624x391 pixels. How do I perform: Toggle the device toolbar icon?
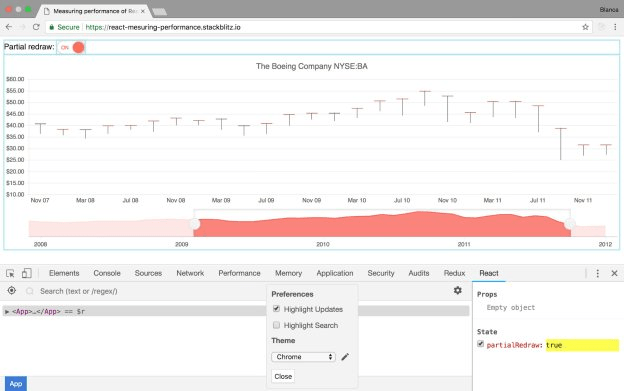[27, 273]
